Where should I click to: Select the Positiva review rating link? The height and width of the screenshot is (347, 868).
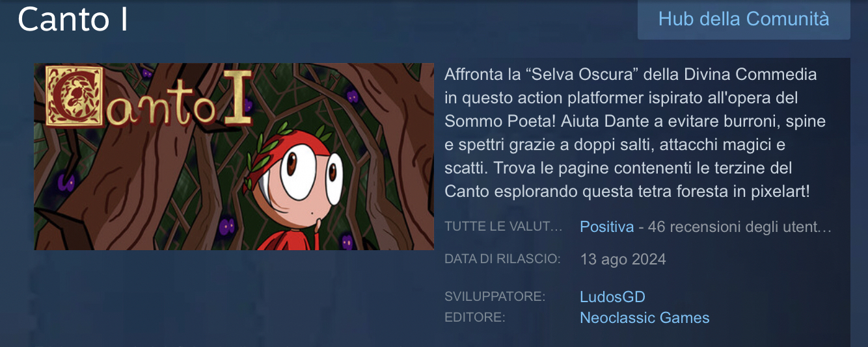[606, 227]
